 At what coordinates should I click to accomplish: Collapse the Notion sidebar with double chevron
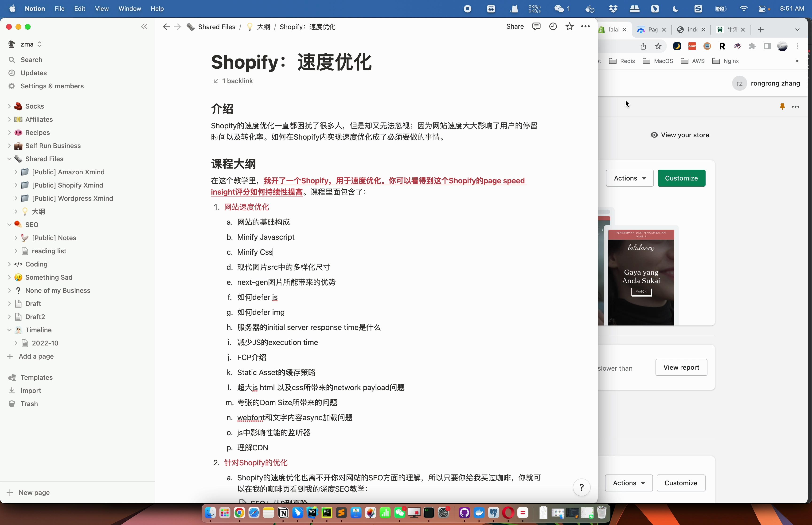point(144,27)
